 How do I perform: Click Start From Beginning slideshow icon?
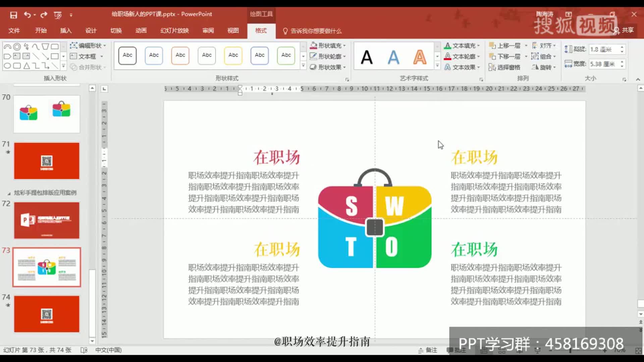click(58, 15)
